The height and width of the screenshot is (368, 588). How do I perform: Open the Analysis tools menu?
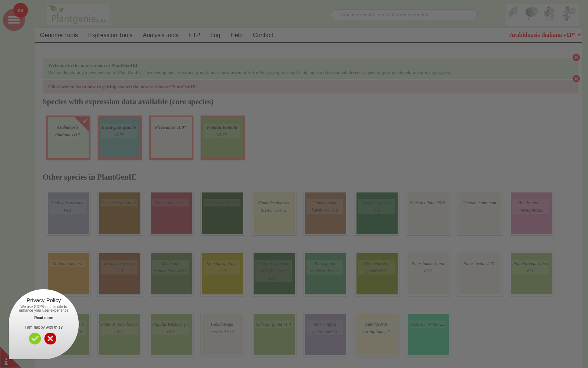coord(161,35)
